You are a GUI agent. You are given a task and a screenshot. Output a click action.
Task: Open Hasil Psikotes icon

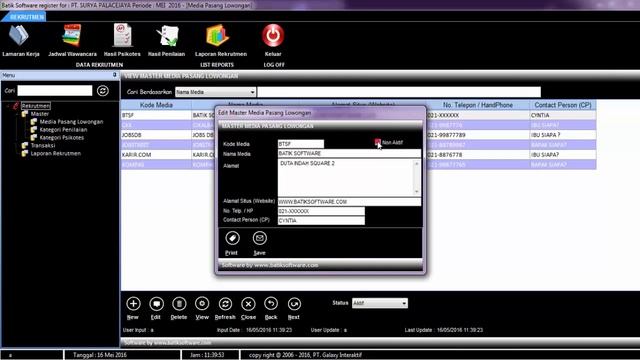(122, 36)
